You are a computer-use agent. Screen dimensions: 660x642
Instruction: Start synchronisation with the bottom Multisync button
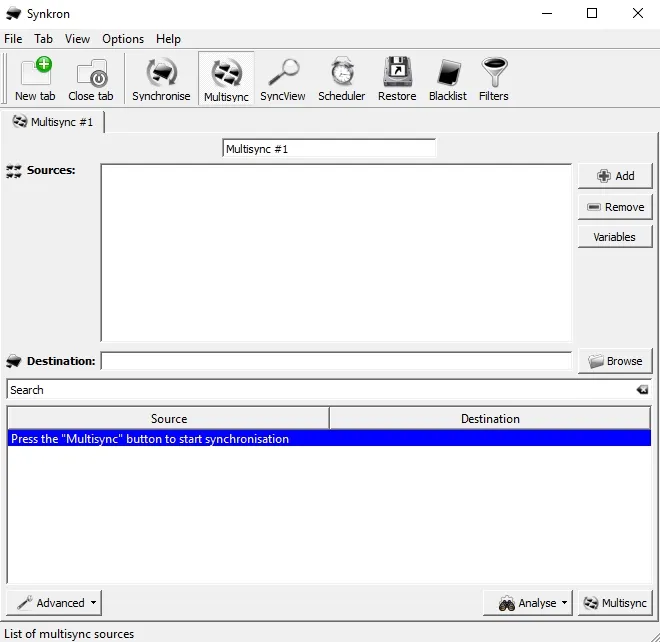coord(615,603)
